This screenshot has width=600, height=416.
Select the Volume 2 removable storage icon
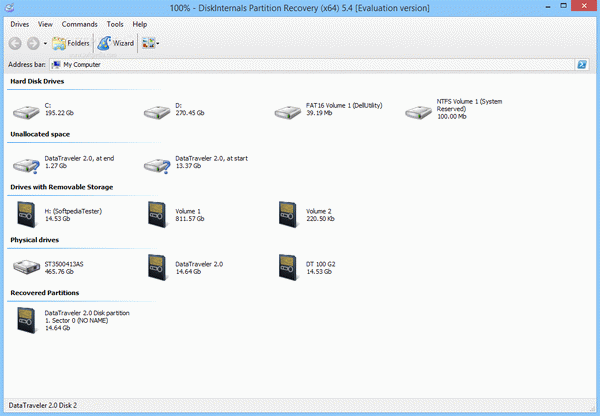point(288,215)
